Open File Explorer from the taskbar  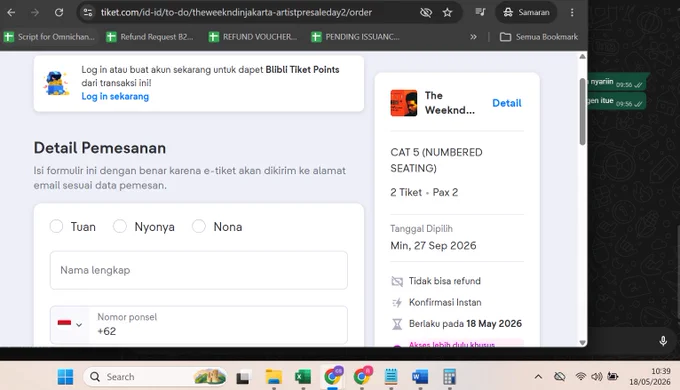[x=274, y=377]
